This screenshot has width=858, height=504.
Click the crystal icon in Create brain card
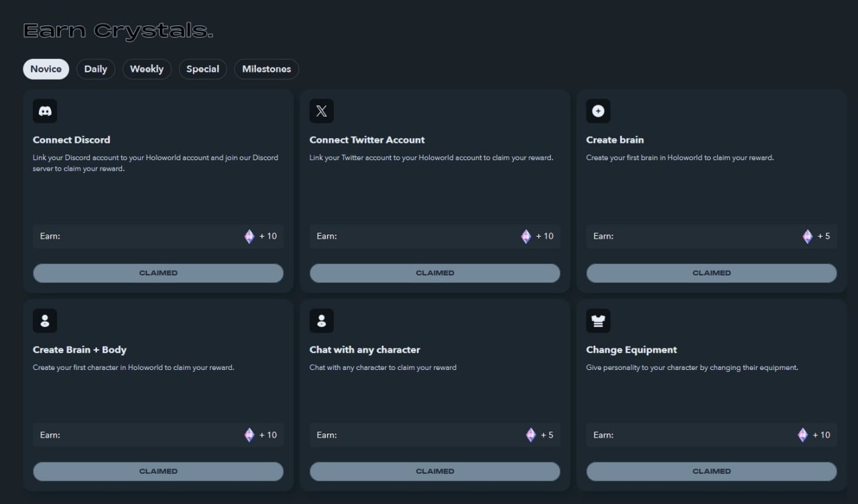click(808, 236)
